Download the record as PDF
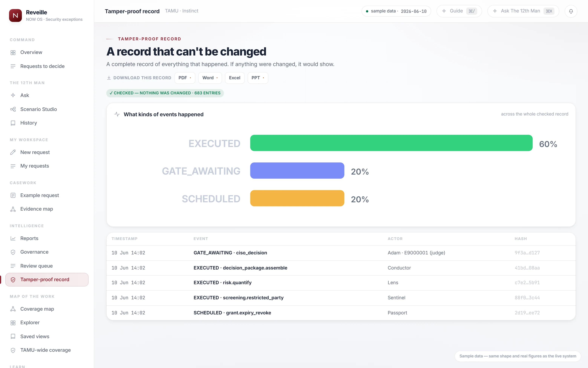The image size is (588, 368). [x=185, y=78]
